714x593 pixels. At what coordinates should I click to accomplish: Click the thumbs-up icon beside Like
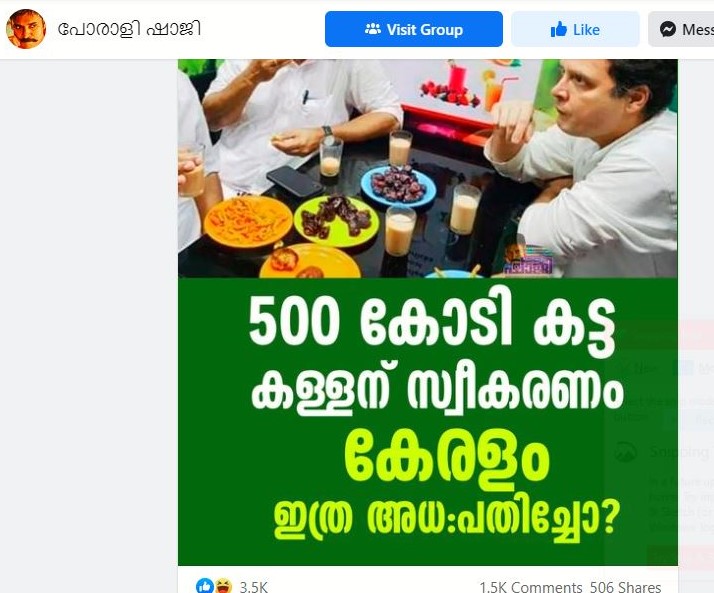(559, 30)
